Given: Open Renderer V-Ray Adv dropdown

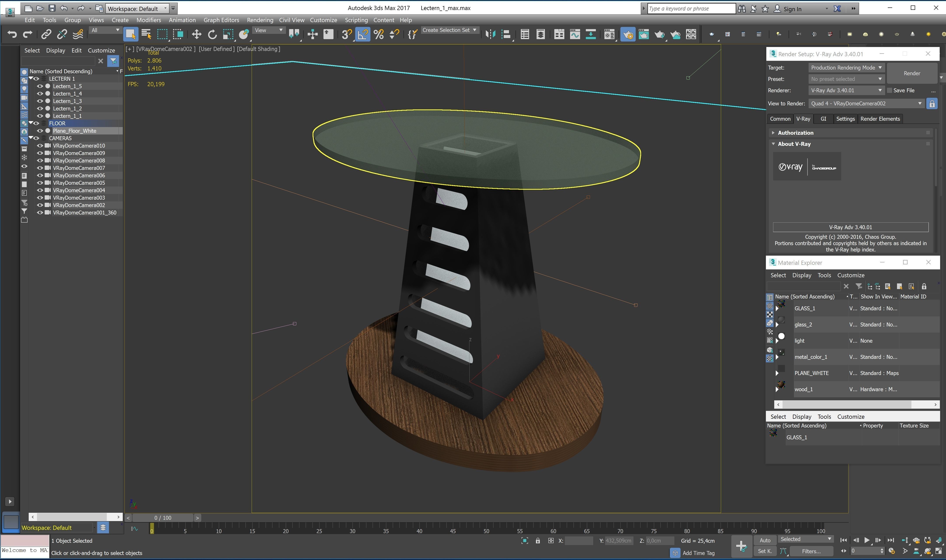Looking at the screenshot, I should click(x=846, y=90).
